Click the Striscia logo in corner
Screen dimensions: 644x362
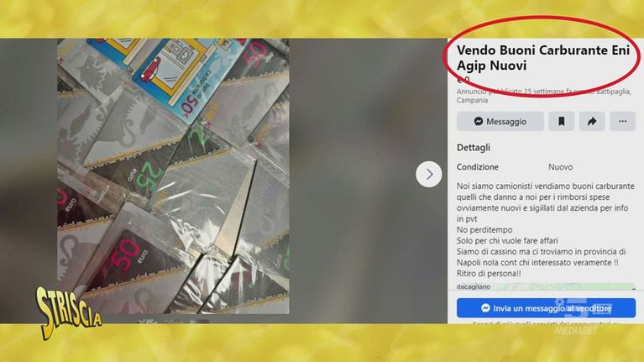[68, 312]
